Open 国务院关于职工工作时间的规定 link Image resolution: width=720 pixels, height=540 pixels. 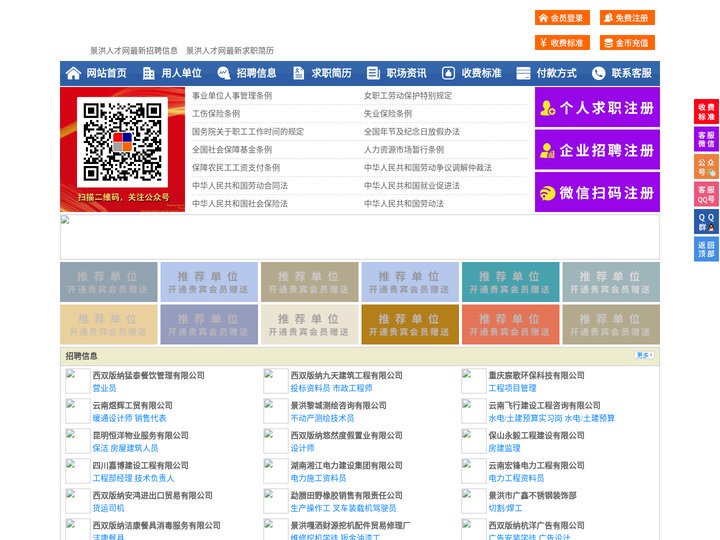point(248,131)
